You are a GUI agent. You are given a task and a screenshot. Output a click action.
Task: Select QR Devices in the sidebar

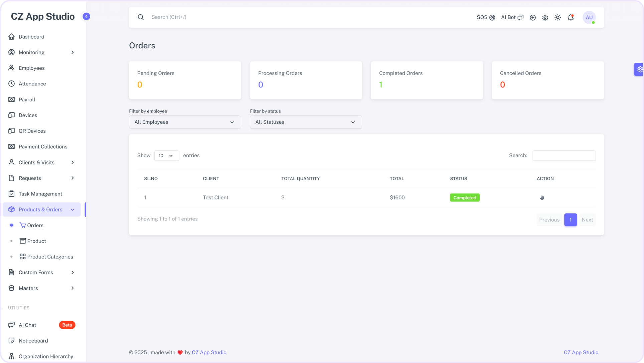(32, 131)
